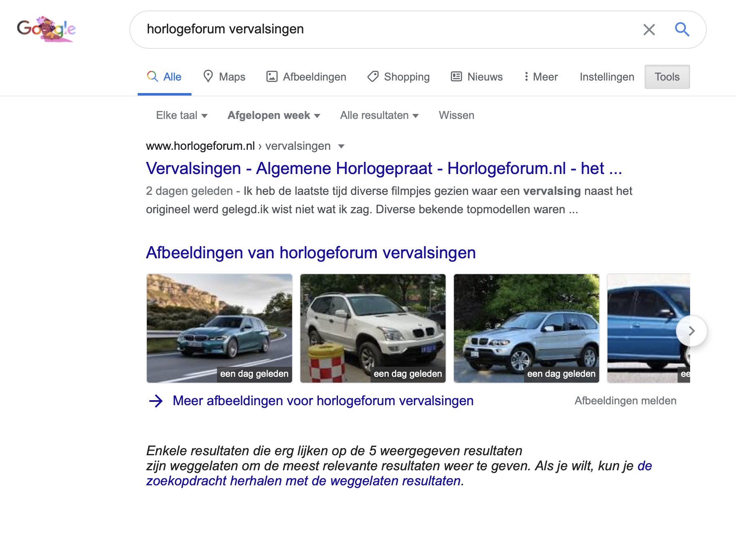Click Afbeeldingen melden
Viewport: 736px width, 560px height.
click(625, 401)
